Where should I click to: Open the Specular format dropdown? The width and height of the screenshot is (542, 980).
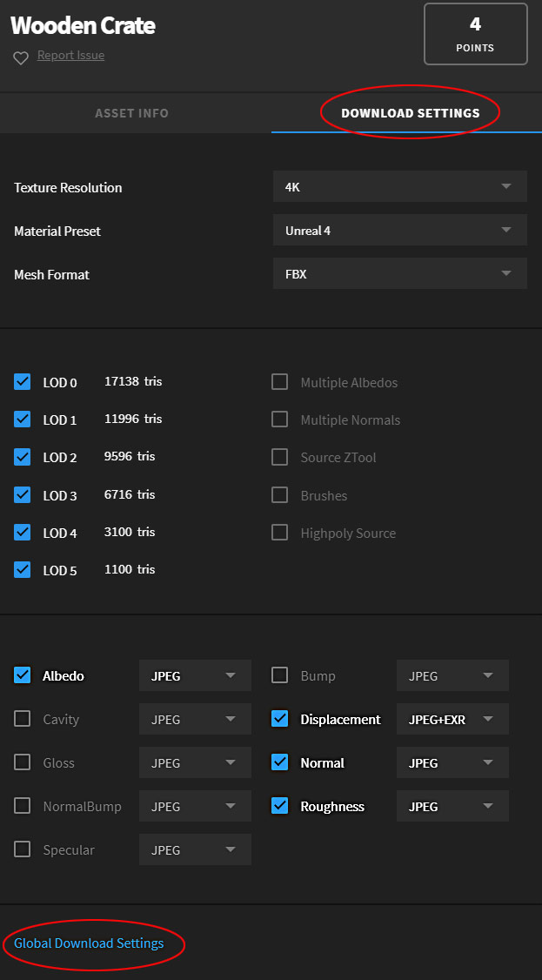[195, 850]
